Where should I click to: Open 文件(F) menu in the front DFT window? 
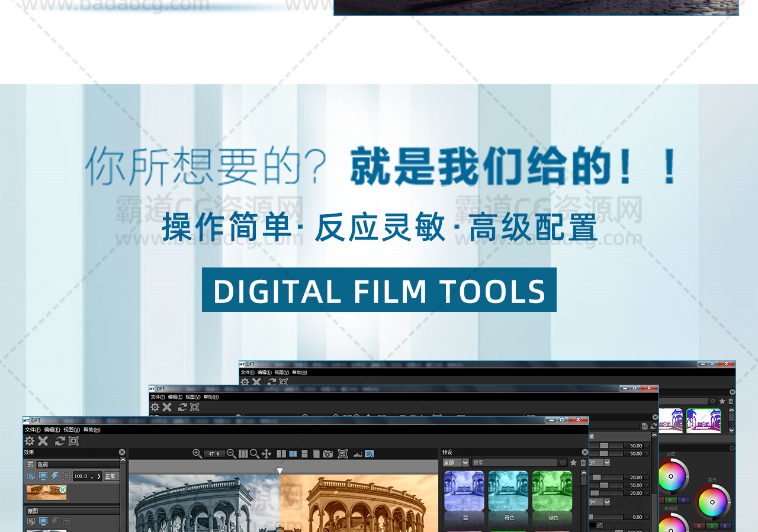33,430
